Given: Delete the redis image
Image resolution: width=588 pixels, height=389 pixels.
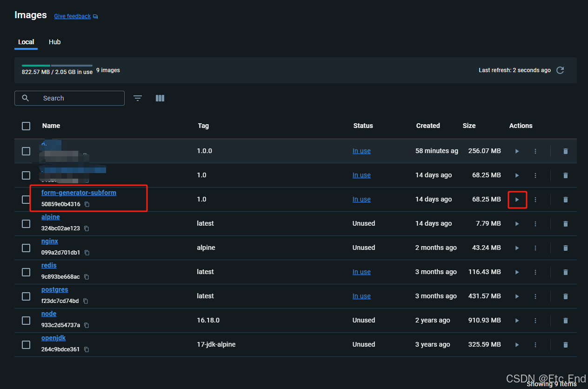Looking at the screenshot, I should point(566,272).
